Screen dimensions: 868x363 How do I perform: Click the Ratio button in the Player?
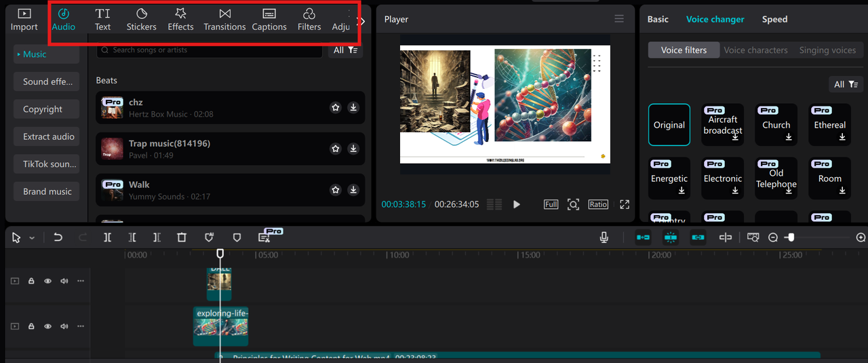(x=597, y=204)
